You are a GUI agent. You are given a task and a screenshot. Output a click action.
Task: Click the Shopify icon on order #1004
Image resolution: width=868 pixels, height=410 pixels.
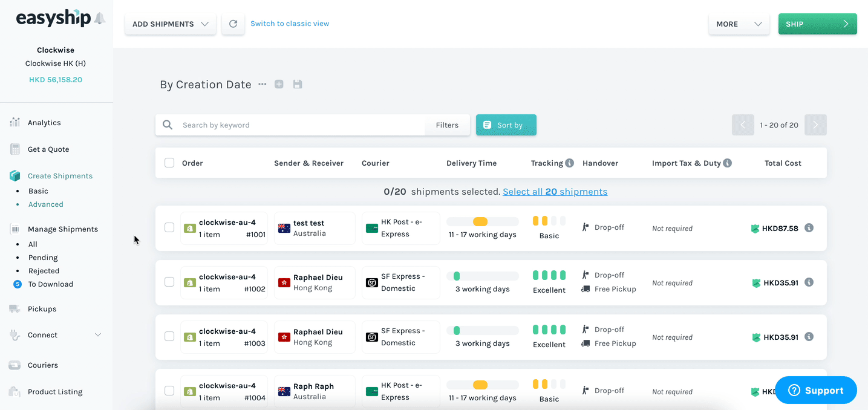[189, 392]
